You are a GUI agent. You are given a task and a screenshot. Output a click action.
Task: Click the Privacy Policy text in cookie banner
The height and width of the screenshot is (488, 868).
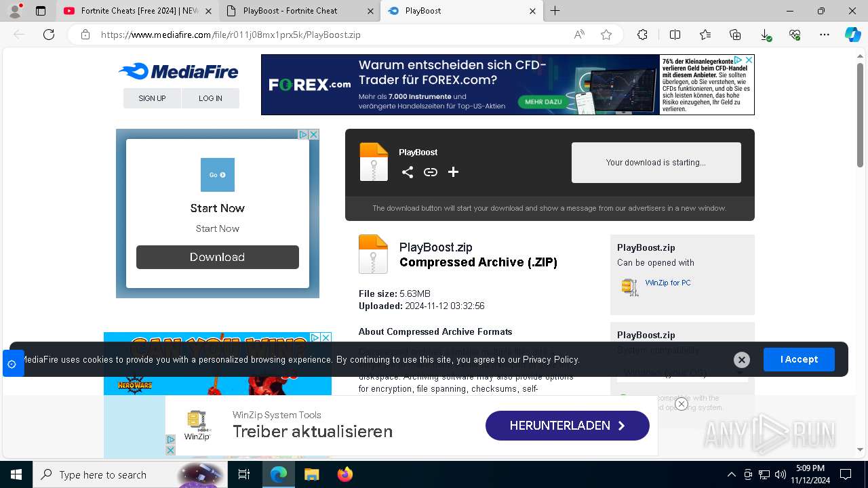click(x=551, y=360)
